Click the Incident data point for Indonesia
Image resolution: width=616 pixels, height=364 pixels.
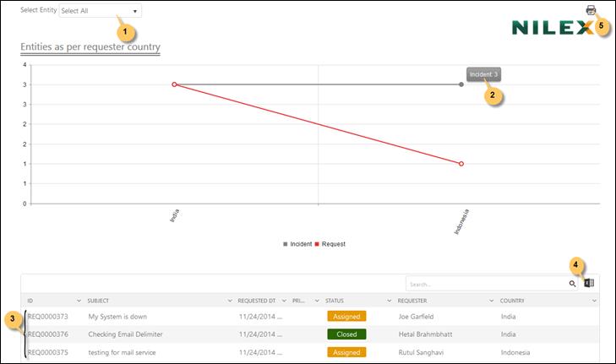click(x=461, y=84)
